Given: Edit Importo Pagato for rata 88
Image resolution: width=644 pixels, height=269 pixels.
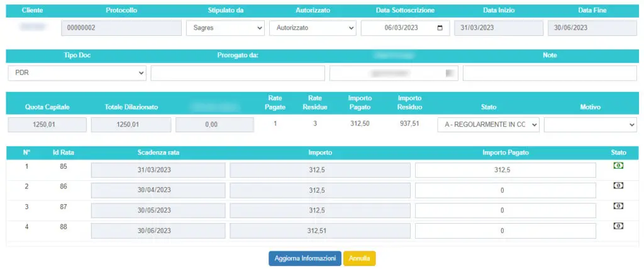Looking at the screenshot, I should tap(505, 231).
